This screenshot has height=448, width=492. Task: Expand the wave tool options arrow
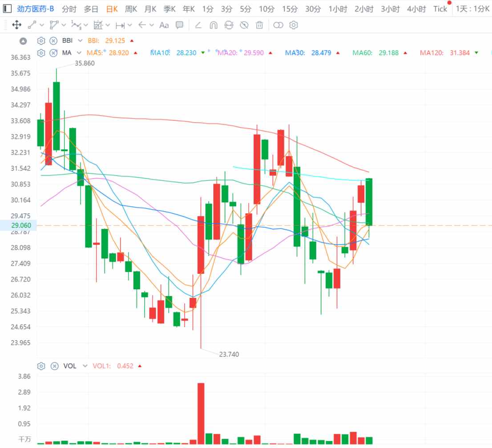click(86, 25)
